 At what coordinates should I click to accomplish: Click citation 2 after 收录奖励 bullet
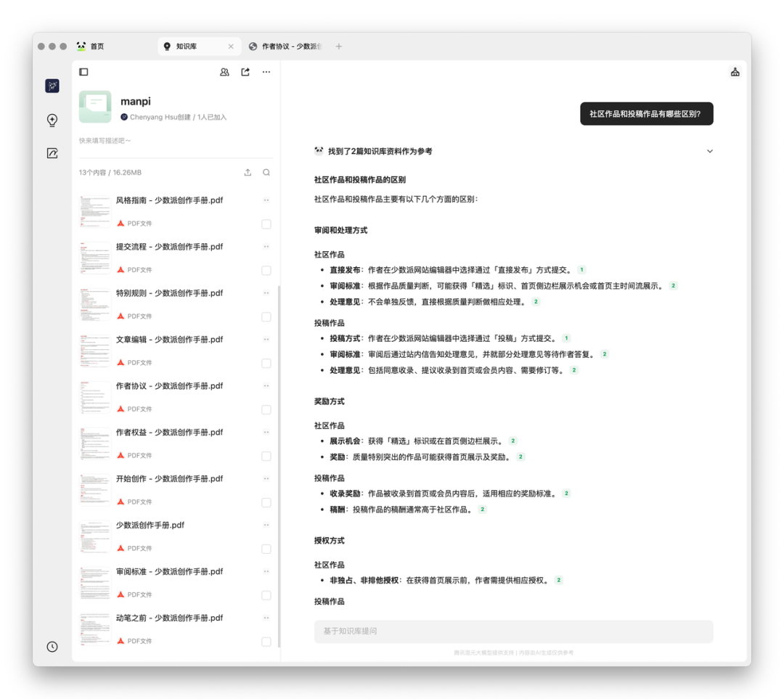(566, 494)
